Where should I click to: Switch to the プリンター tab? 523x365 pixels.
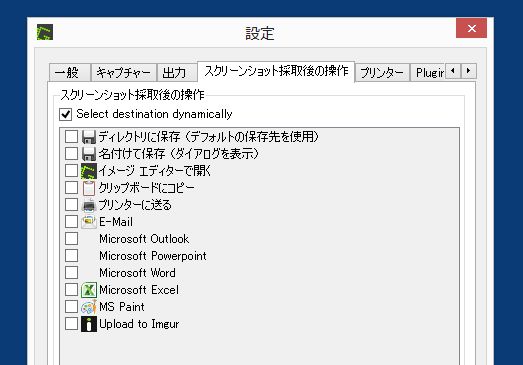[x=382, y=72]
